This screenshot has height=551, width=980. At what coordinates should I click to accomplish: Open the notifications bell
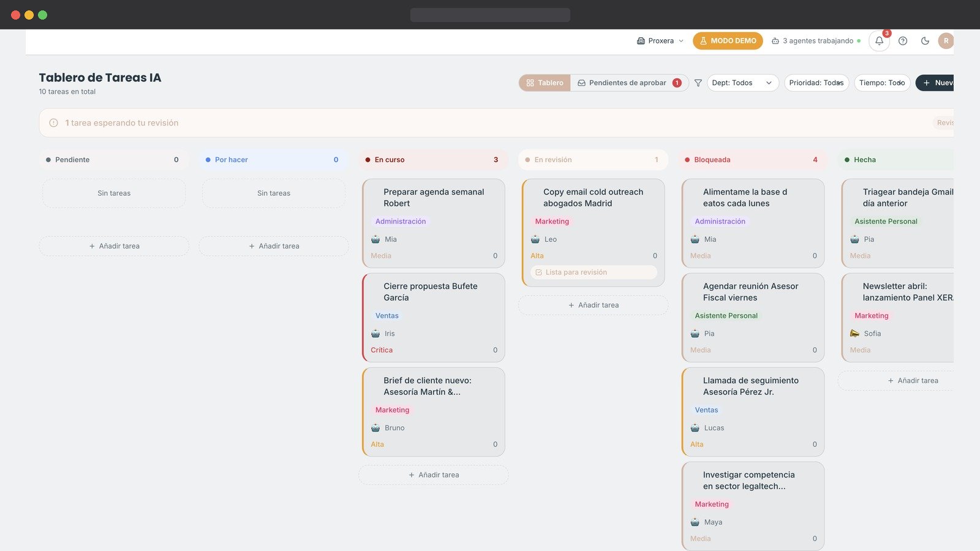[x=879, y=41]
